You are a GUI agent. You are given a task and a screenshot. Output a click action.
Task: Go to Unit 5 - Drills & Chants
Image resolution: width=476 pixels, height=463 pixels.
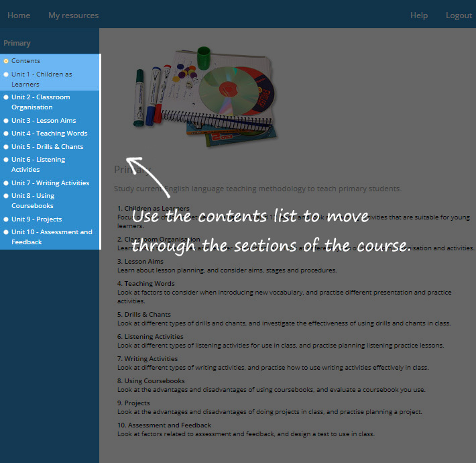[47, 147]
